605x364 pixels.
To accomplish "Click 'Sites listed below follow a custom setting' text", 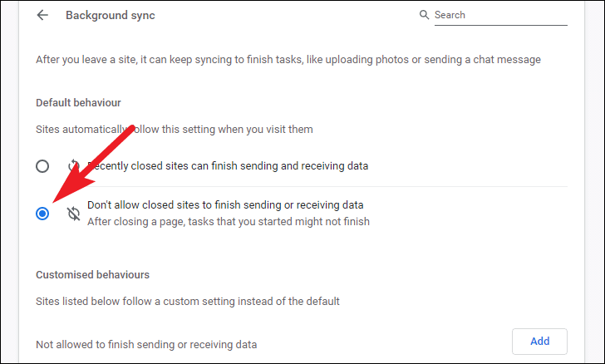I will [x=188, y=301].
